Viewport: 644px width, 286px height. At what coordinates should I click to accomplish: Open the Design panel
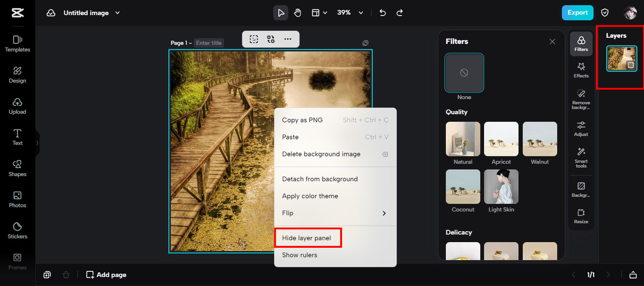point(18,75)
